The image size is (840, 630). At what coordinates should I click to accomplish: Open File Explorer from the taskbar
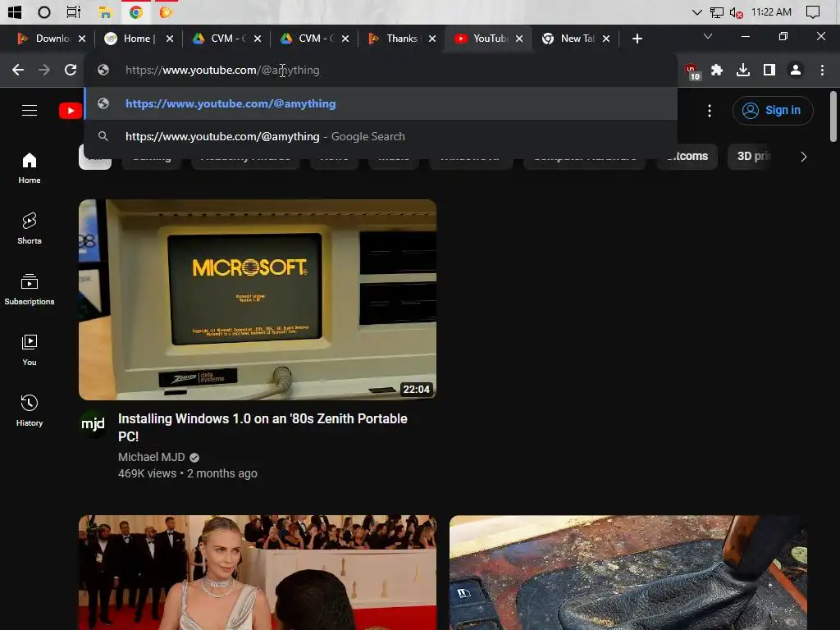104,11
